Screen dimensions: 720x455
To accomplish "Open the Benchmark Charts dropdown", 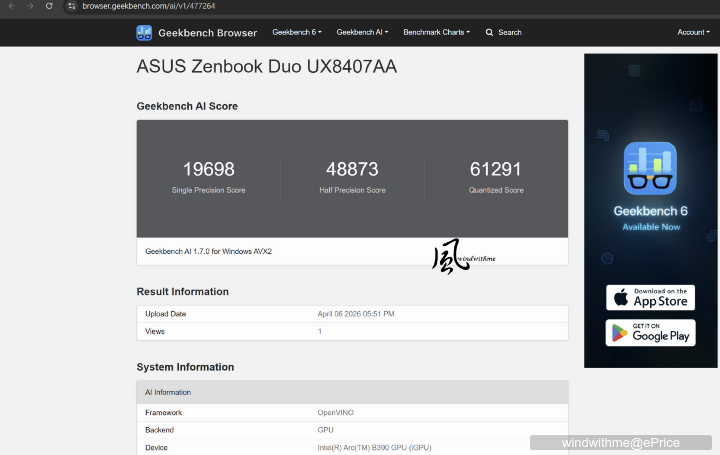I will click(x=437, y=32).
